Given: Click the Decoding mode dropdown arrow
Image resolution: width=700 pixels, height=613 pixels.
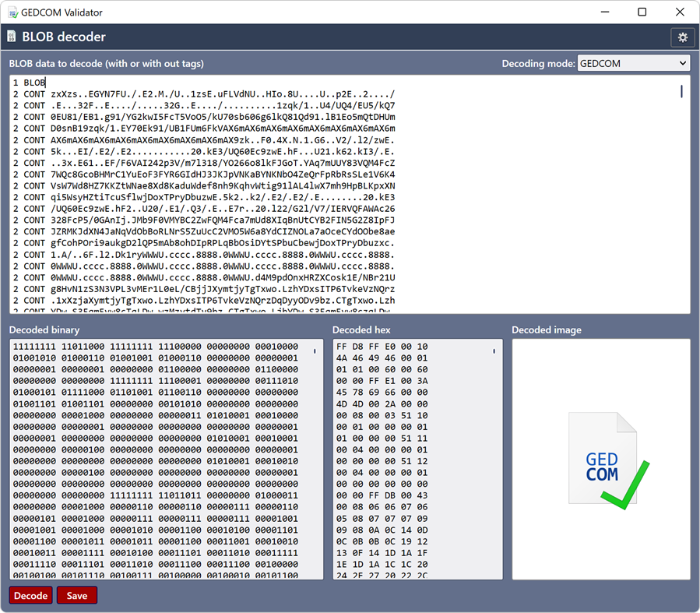Looking at the screenshot, I should tap(683, 63).
